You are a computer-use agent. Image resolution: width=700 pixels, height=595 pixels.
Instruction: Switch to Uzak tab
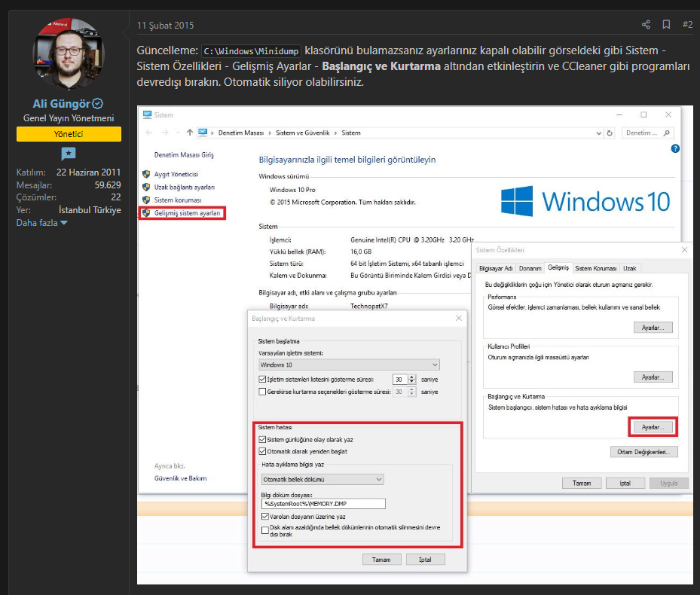(x=629, y=268)
